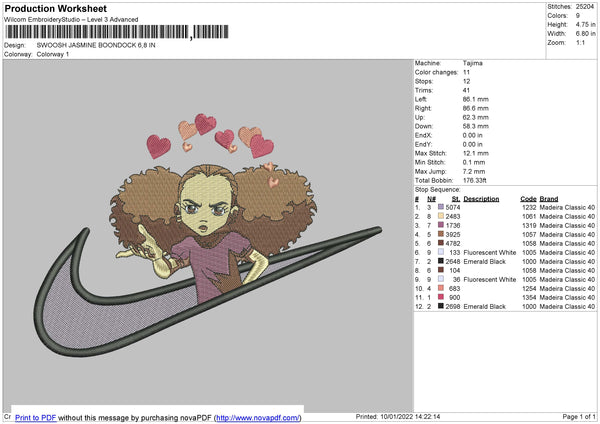Click the 'Colorway 1' value
Viewport: 600px width, 424px height.
(x=53, y=54)
